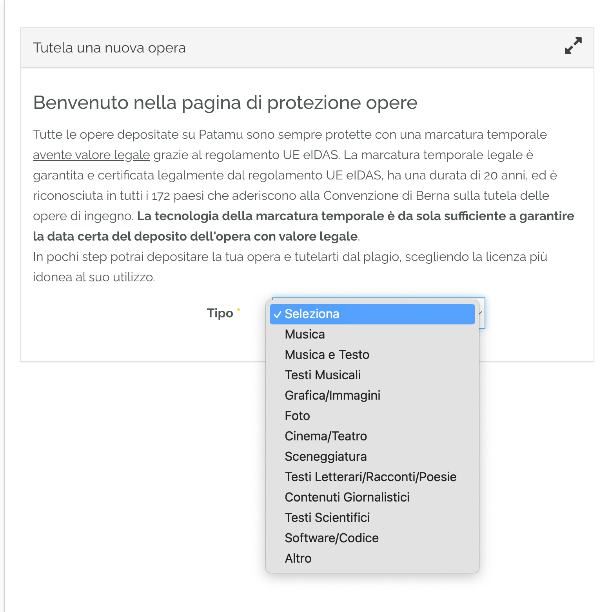Select Testi Scientifici from dropdown
Viewport: 610px width, 612px height.
pyautogui.click(x=327, y=517)
